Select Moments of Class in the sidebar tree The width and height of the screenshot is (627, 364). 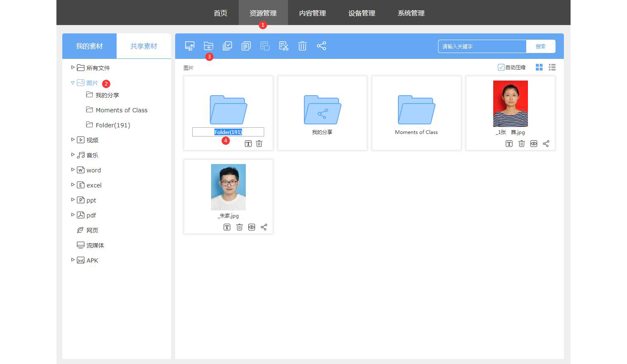[121, 110]
